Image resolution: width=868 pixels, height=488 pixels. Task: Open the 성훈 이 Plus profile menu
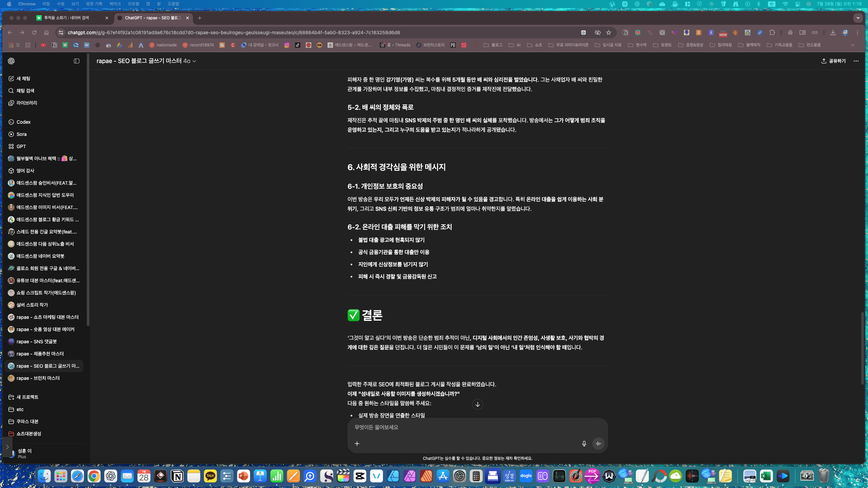44,453
